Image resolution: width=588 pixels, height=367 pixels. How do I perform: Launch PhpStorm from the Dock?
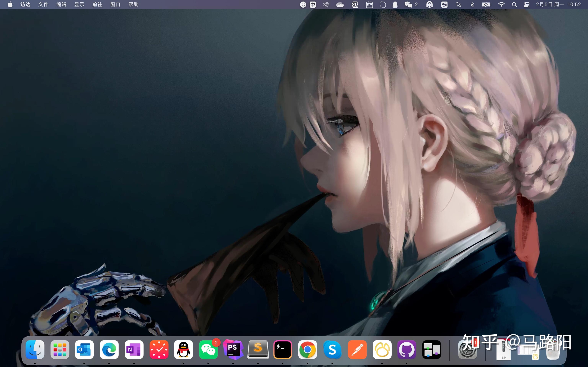234,350
